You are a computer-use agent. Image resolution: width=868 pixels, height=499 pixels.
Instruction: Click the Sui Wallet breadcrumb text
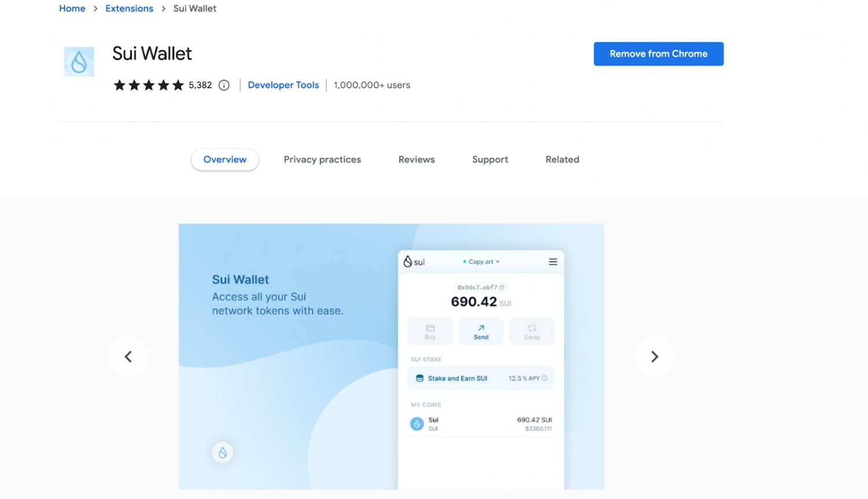pyautogui.click(x=195, y=9)
